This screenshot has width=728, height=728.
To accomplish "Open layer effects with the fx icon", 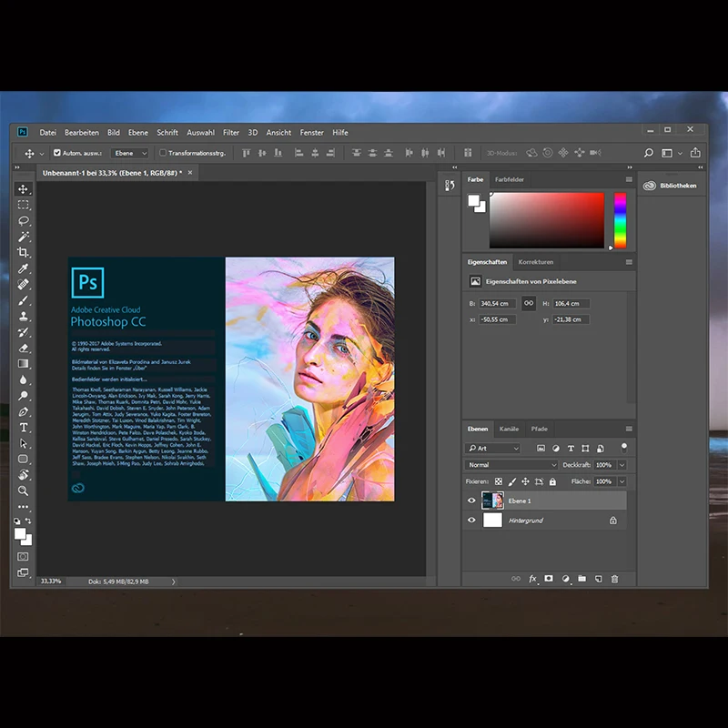I will (532, 578).
